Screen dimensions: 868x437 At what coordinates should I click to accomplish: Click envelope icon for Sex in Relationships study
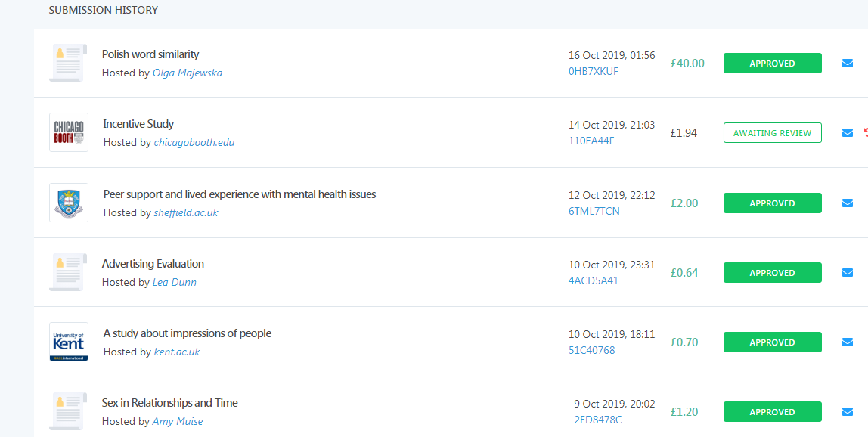pos(847,411)
